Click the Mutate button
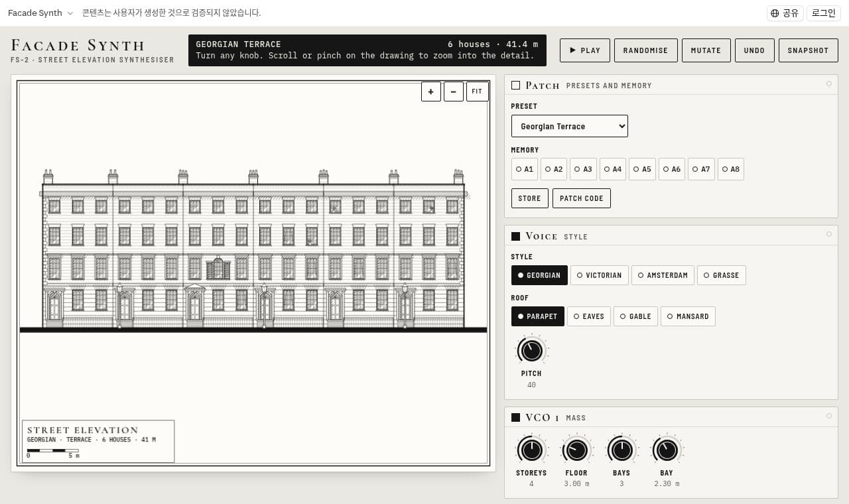849x504 pixels. [x=706, y=50]
